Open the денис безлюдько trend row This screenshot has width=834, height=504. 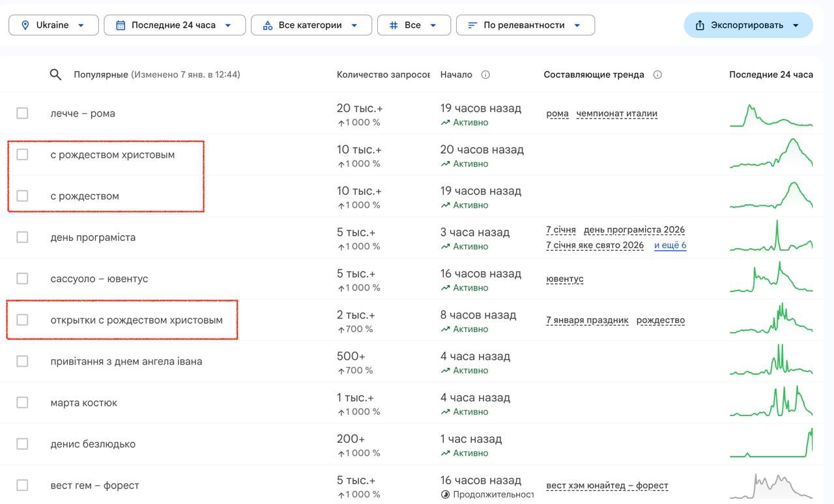tap(93, 444)
